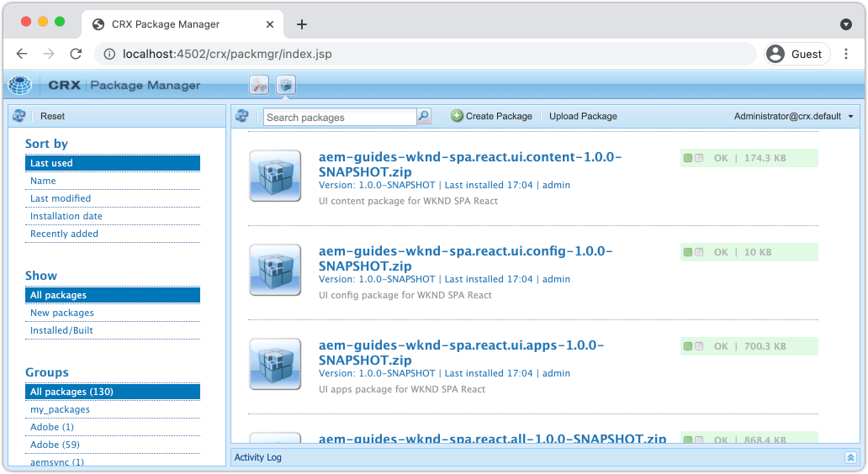The image size is (868, 474).
Task: Open the tab search dropdown arrow
Action: (x=846, y=24)
